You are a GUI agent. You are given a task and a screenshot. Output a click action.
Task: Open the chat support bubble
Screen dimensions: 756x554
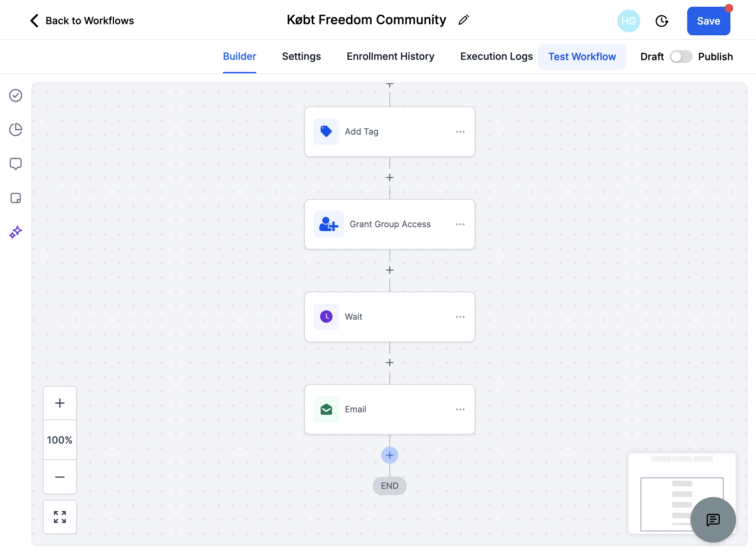click(713, 520)
